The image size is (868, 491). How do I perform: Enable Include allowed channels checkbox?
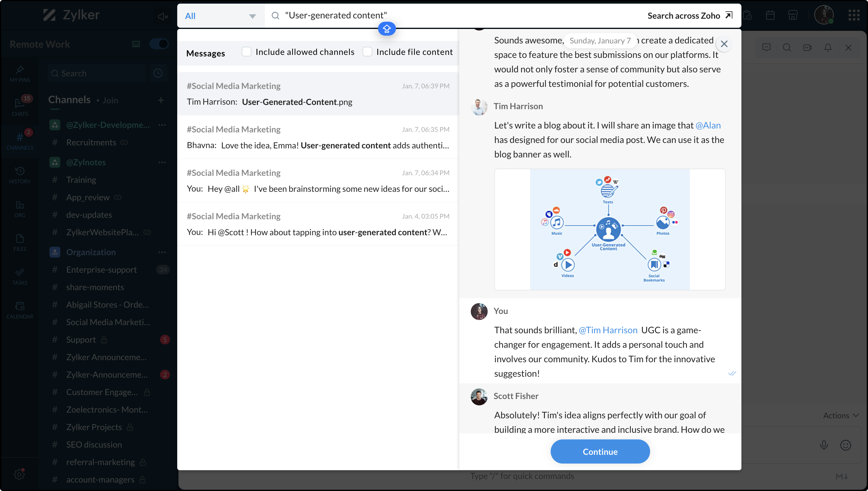click(x=246, y=52)
